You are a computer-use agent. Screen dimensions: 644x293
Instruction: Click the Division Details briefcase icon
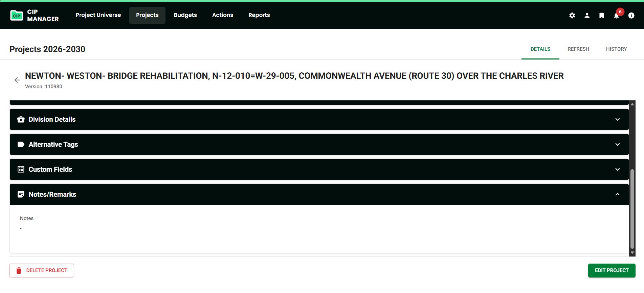pos(21,119)
